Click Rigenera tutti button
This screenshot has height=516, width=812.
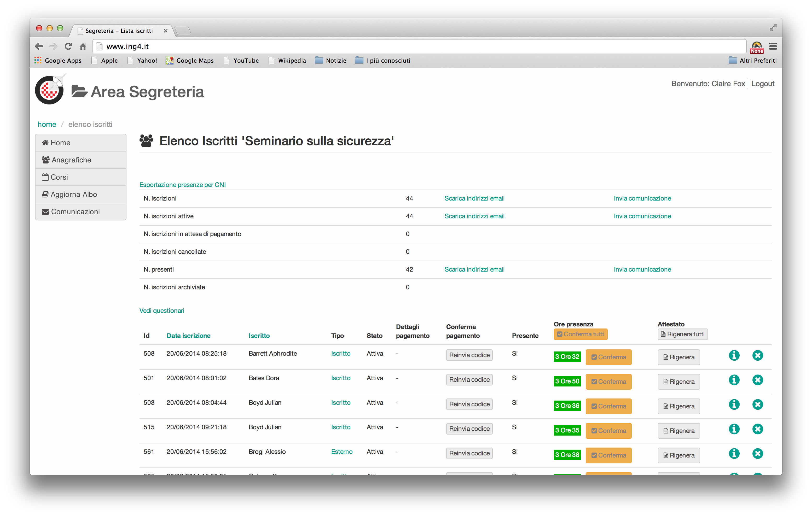tap(682, 334)
